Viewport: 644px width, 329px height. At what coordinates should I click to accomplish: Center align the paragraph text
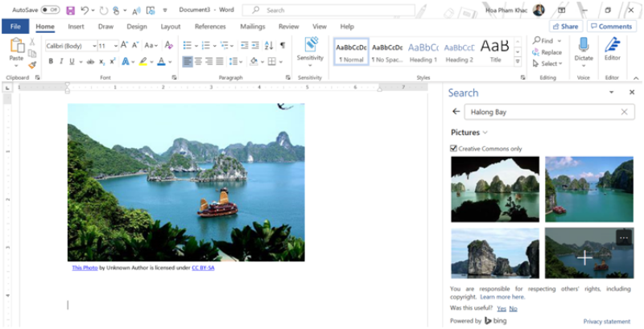click(x=198, y=61)
